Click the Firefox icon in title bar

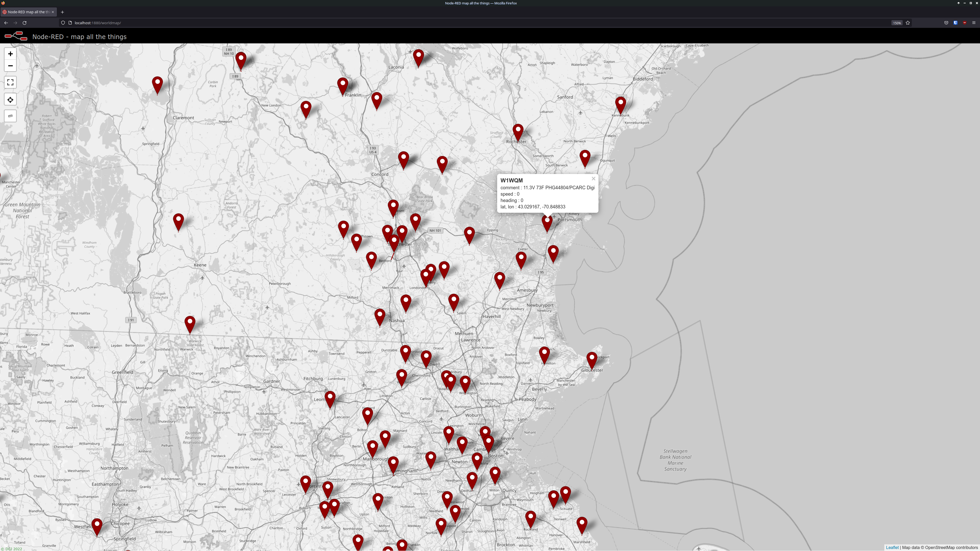pyautogui.click(x=3, y=3)
